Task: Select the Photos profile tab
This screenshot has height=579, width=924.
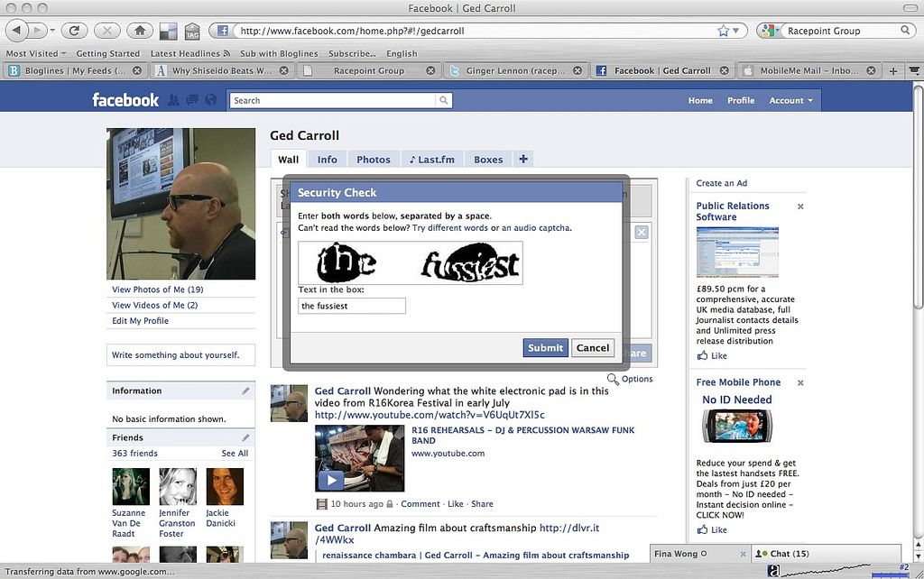Action: coord(373,159)
